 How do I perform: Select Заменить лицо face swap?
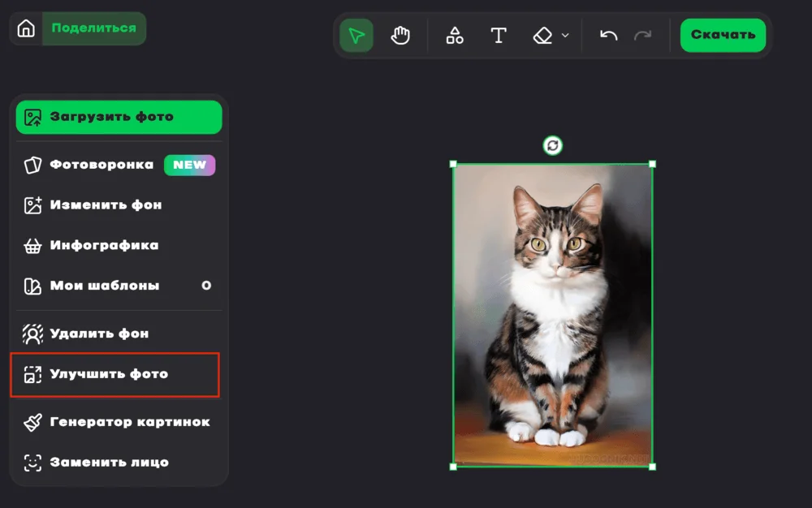[119, 463]
